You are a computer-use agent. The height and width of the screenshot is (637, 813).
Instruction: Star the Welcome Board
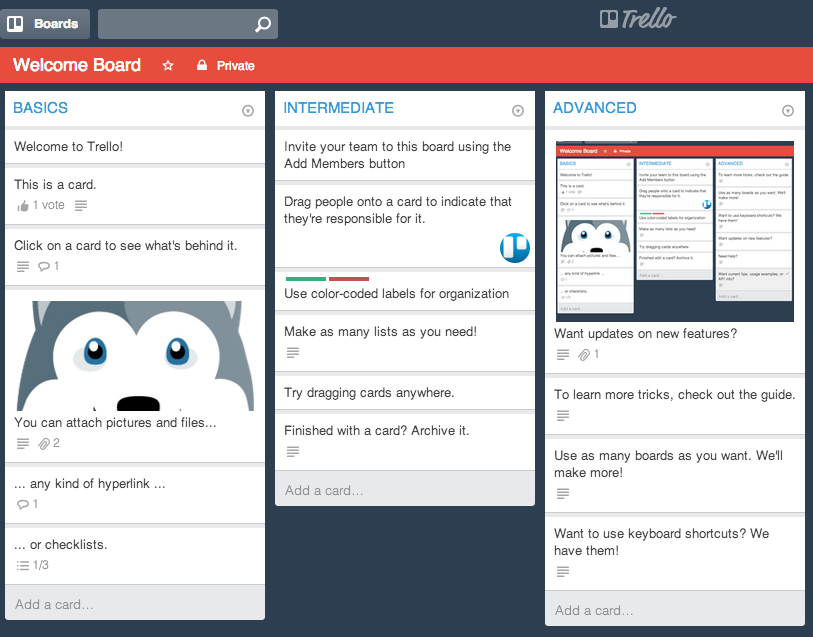167,65
